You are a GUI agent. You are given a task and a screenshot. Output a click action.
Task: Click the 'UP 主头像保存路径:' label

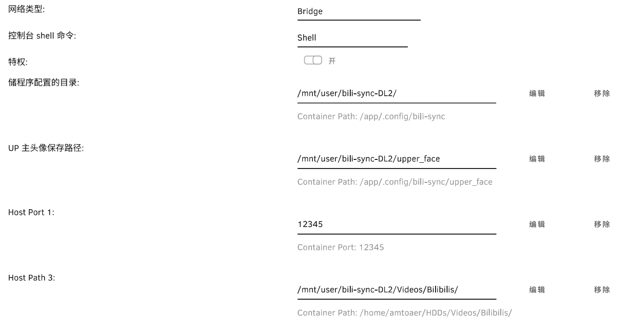tap(46, 148)
